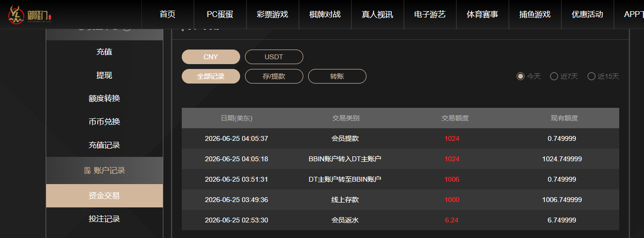Select the 近7天 radio button
This screenshot has height=238, width=644.
(x=554, y=76)
